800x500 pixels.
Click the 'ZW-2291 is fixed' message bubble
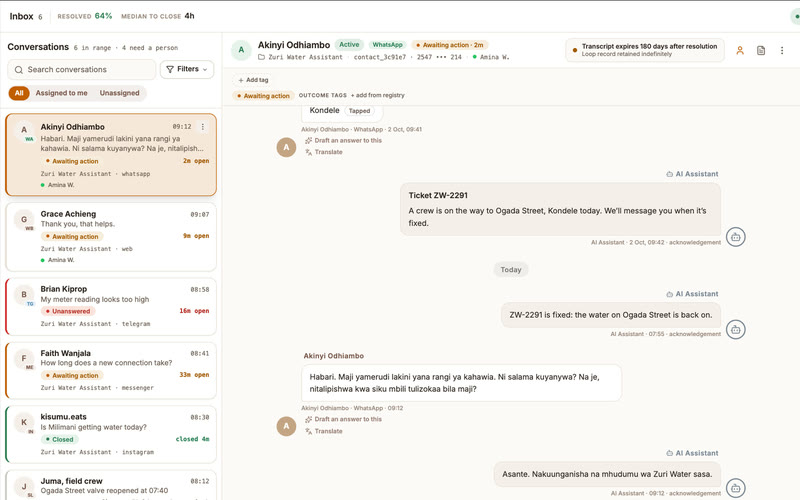click(611, 315)
